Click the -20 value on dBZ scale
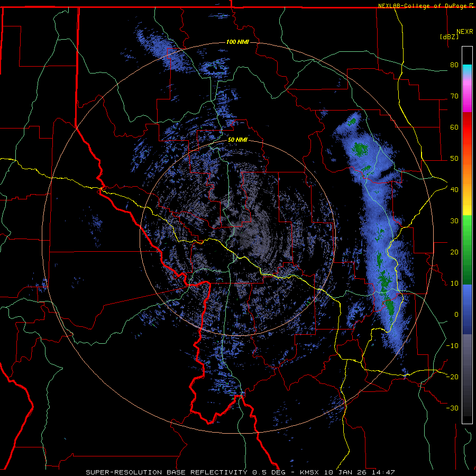Screen dimensions: 476x476 (452, 377)
